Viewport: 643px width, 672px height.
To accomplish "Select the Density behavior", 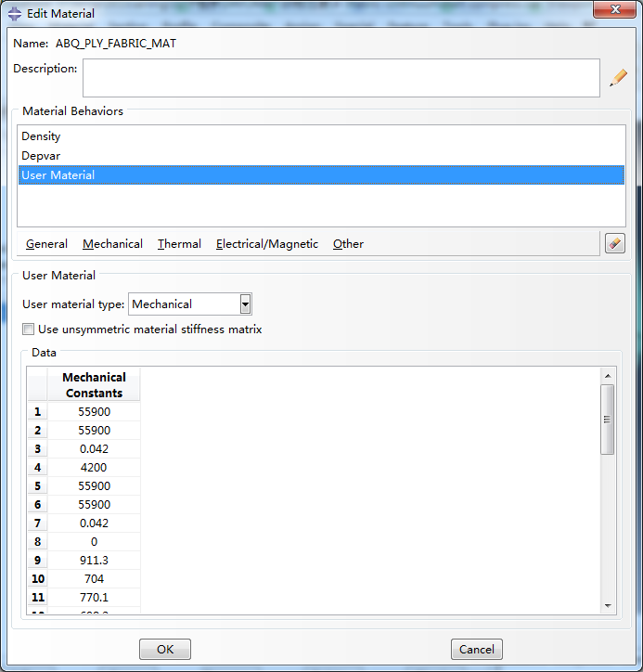I will (321, 136).
